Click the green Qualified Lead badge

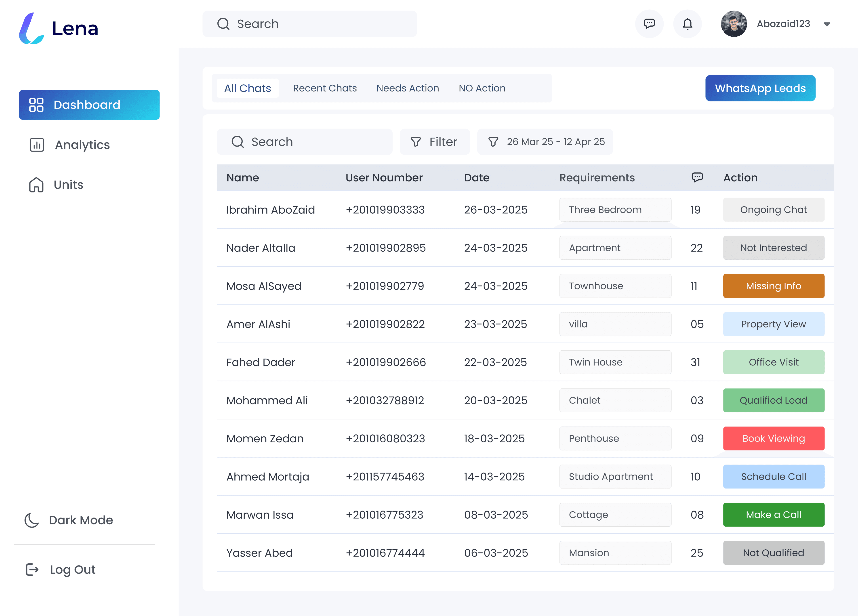click(x=774, y=400)
